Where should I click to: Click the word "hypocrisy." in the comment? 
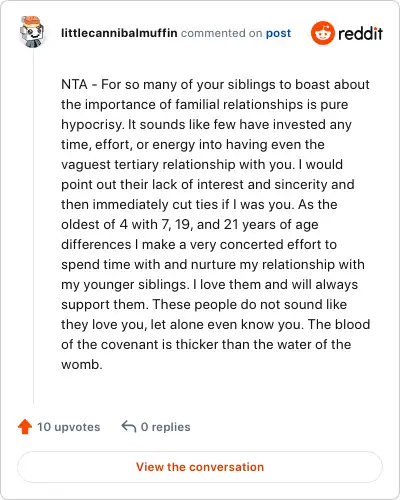(x=93, y=125)
